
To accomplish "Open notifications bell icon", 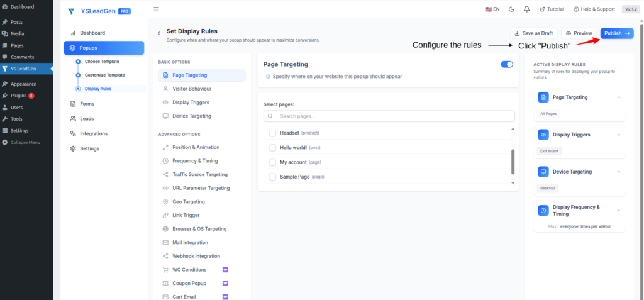I will (x=526, y=9).
